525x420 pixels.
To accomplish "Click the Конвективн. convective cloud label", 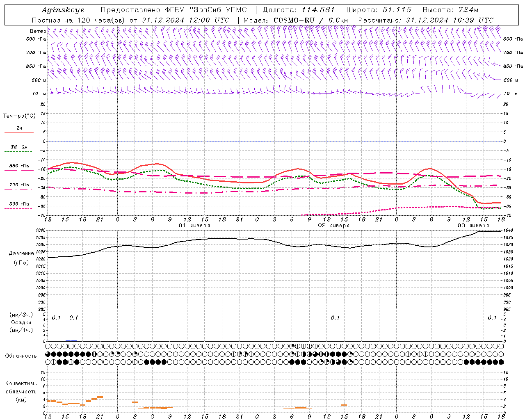I will 21,383.
